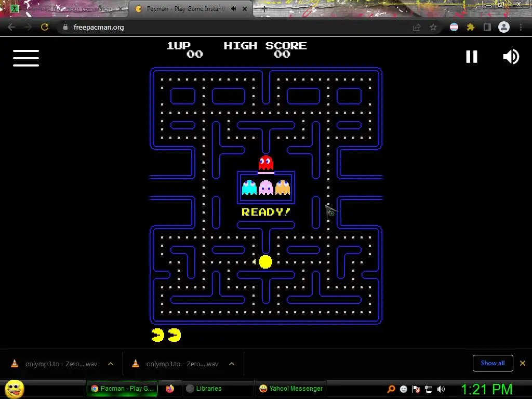This screenshot has width=532, height=399.
Task: Click the READY! text in the maze
Action: click(x=265, y=212)
